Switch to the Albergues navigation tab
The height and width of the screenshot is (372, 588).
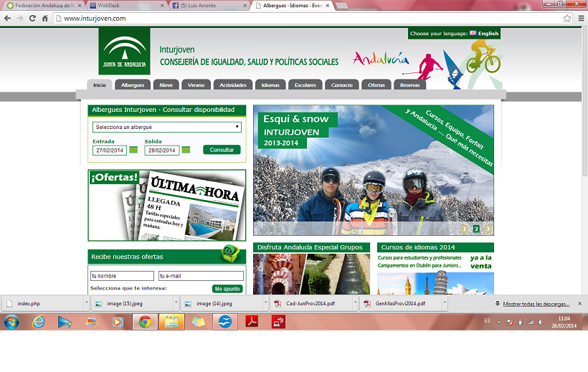click(x=133, y=85)
